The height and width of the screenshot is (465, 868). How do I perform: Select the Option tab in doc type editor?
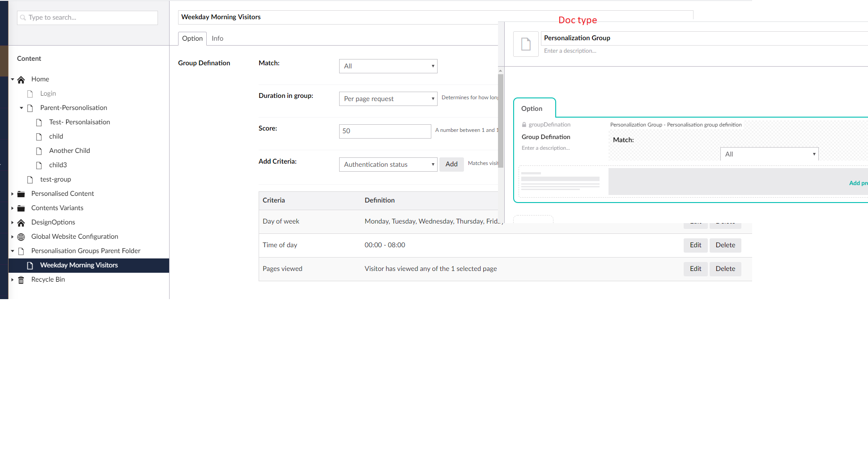click(534, 108)
